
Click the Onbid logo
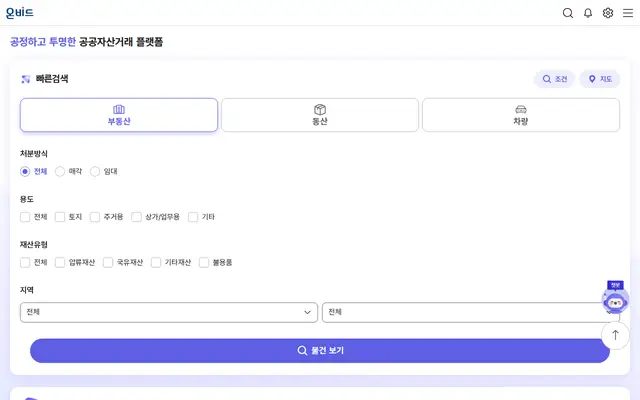20,13
